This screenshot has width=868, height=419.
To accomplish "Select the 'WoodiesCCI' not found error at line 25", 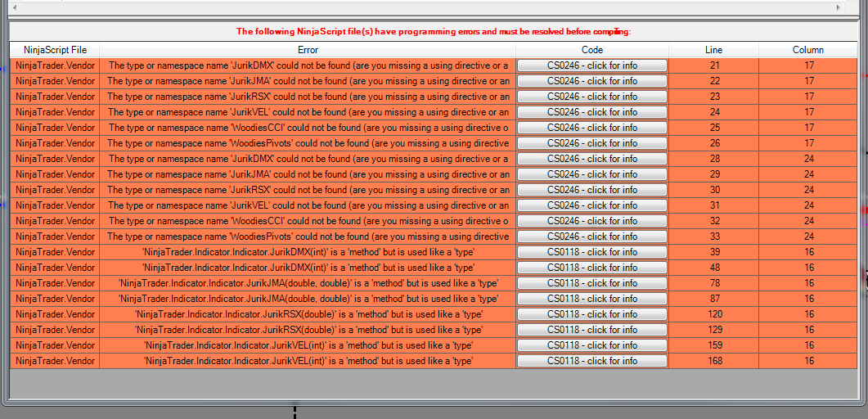I will coord(308,128).
